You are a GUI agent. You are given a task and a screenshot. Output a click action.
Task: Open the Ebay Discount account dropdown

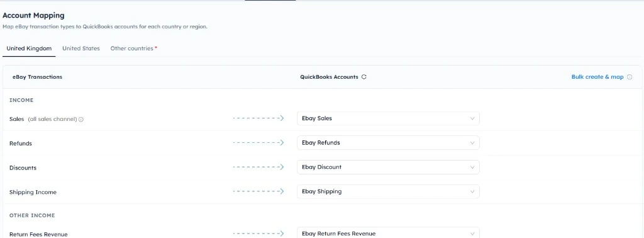pos(388,167)
